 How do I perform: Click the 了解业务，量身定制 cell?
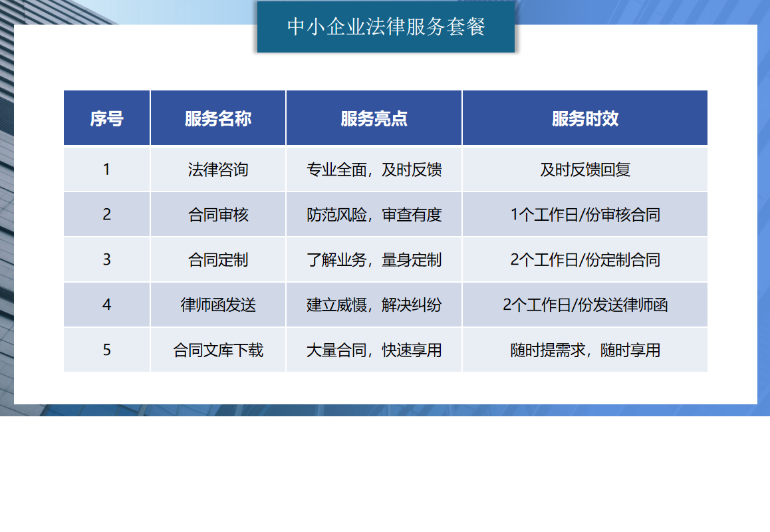pos(374,259)
